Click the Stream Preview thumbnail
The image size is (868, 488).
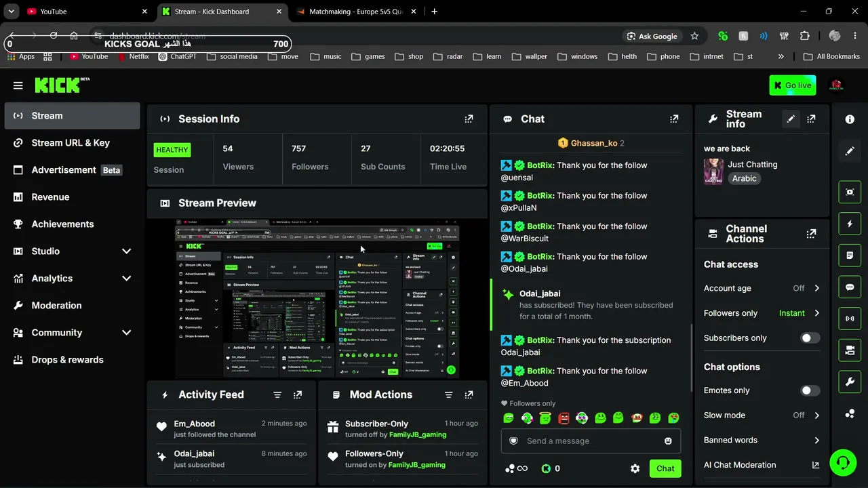click(x=317, y=298)
